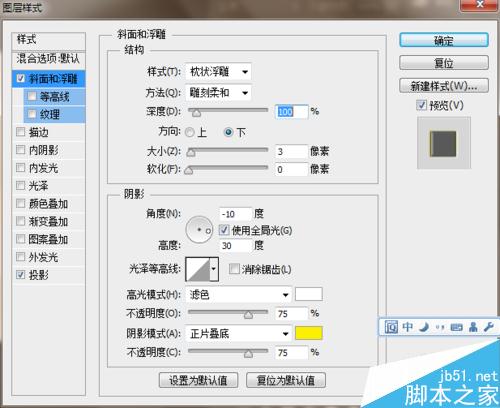Viewport: 500px width, 408px height.
Task: Select direction 下 radio button
Action: point(228,132)
